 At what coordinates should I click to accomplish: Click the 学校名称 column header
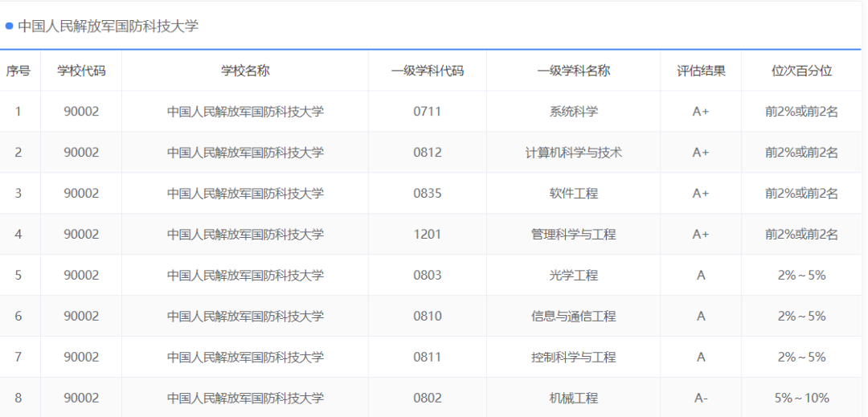(x=245, y=71)
